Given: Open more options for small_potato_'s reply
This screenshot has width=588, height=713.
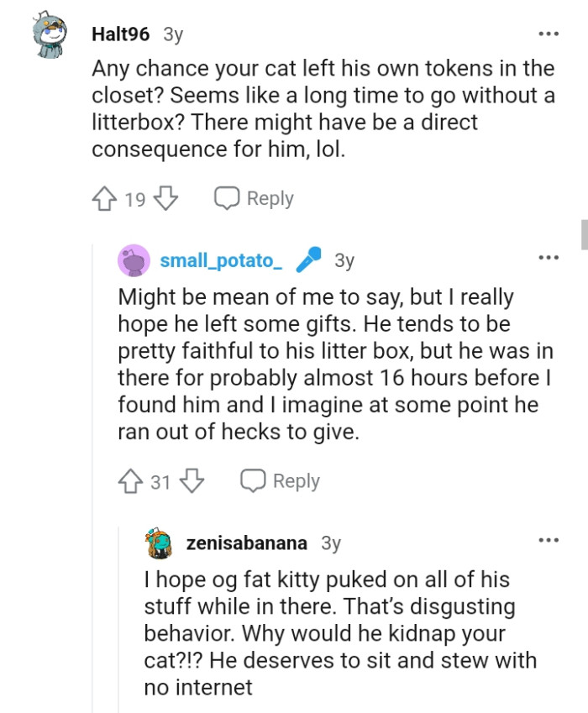Looking at the screenshot, I should click(x=548, y=257).
